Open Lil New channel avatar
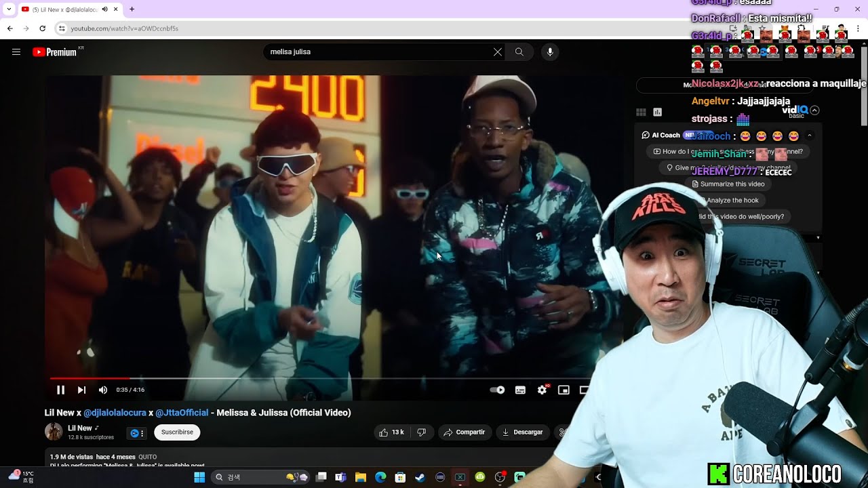 tap(54, 432)
